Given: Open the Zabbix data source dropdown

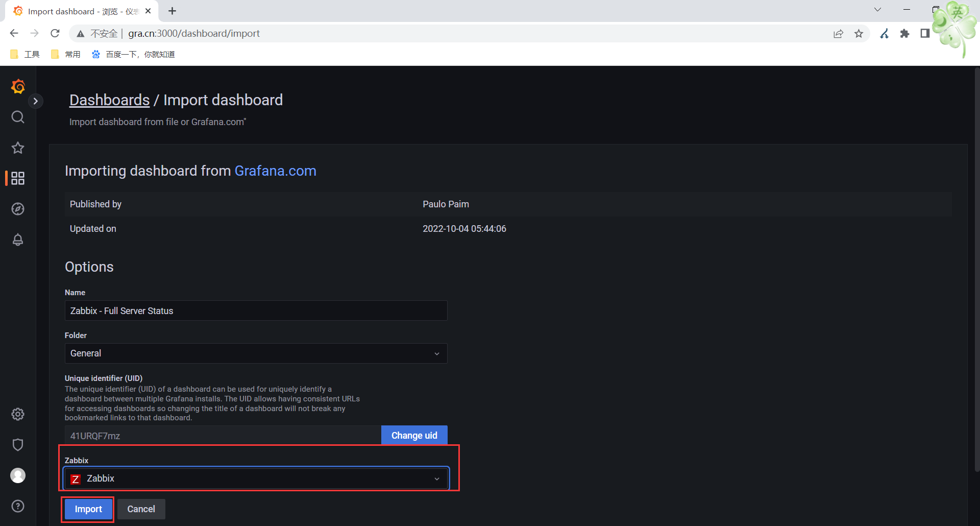Looking at the screenshot, I should pyautogui.click(x=256, y=479).
